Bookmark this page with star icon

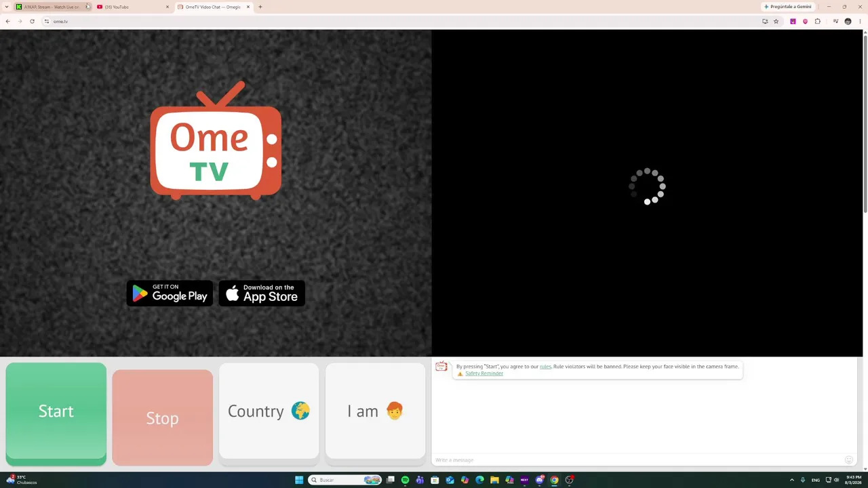[776, 21]
